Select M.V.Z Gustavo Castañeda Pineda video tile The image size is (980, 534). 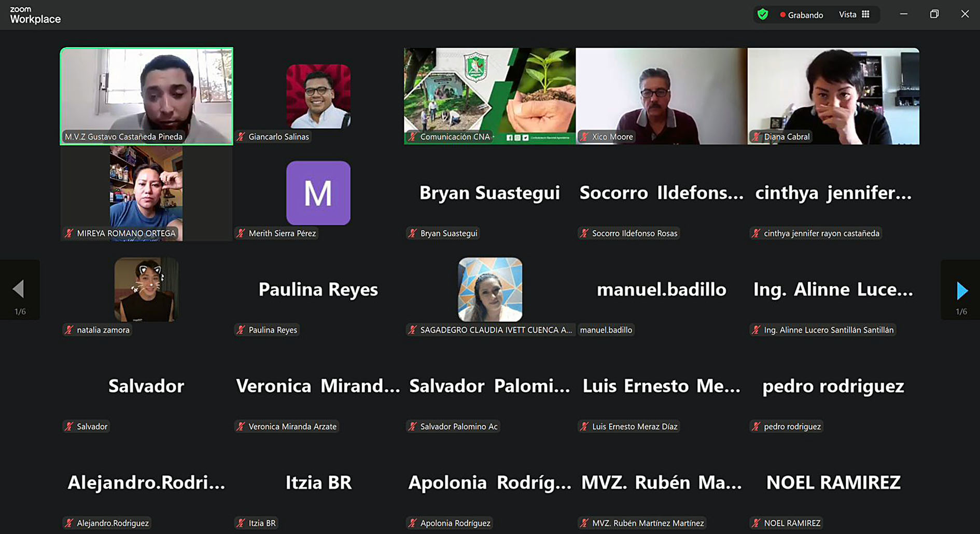click(x=146, y=96)
